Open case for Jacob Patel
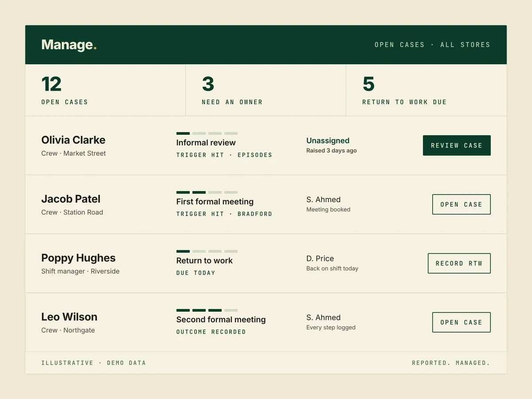The width and height of the screenshot is (532, 399). [x=462, y=204]
